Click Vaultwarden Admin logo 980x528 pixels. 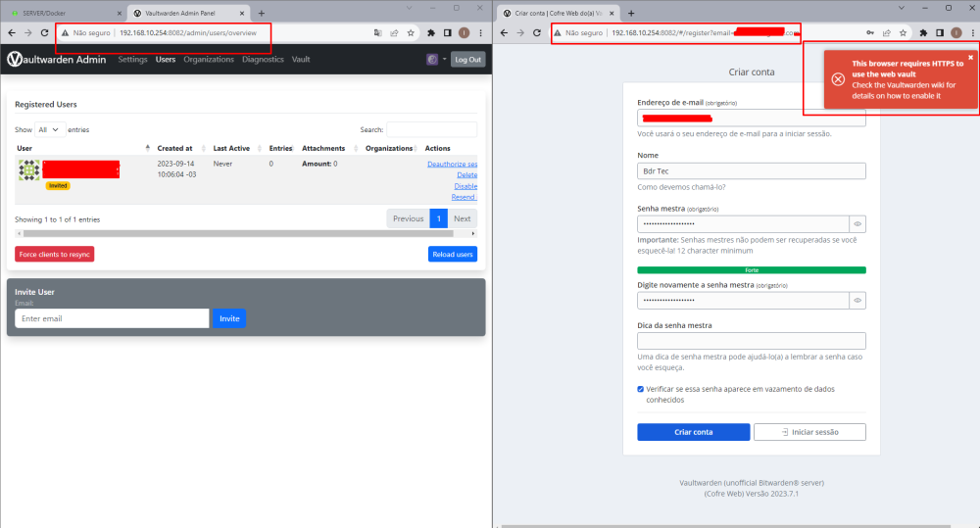[57, 60]
